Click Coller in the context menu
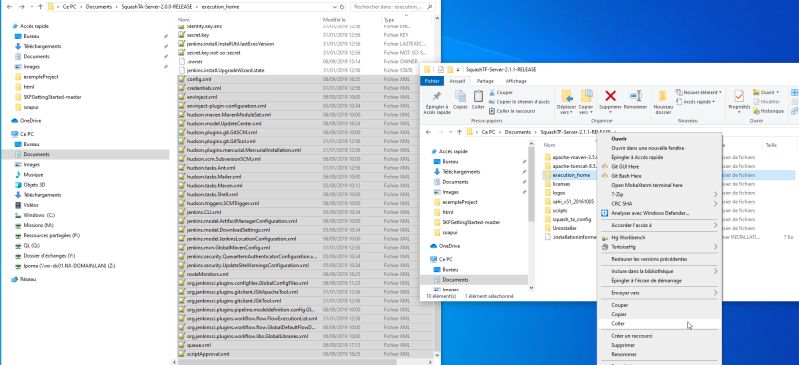 point(659,324)
